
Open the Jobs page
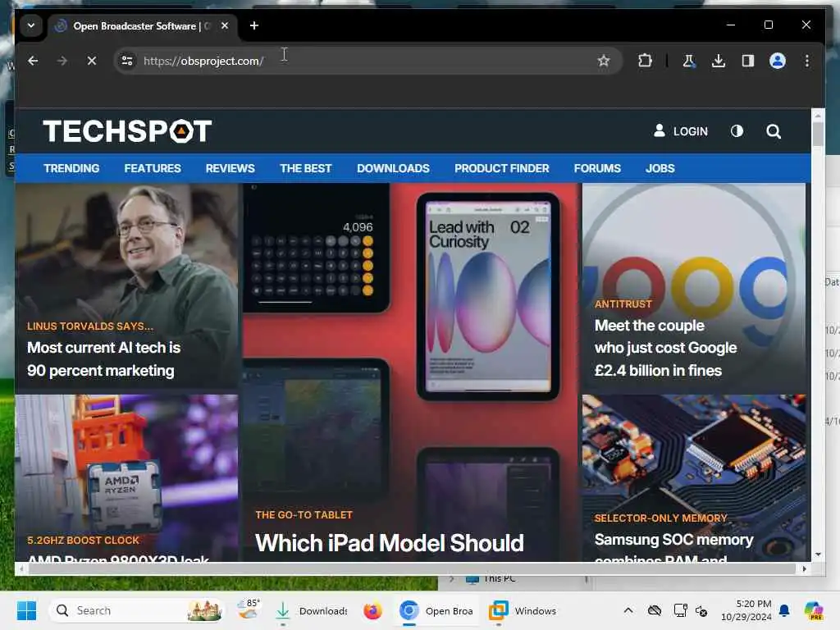click(x=660, y=168)
